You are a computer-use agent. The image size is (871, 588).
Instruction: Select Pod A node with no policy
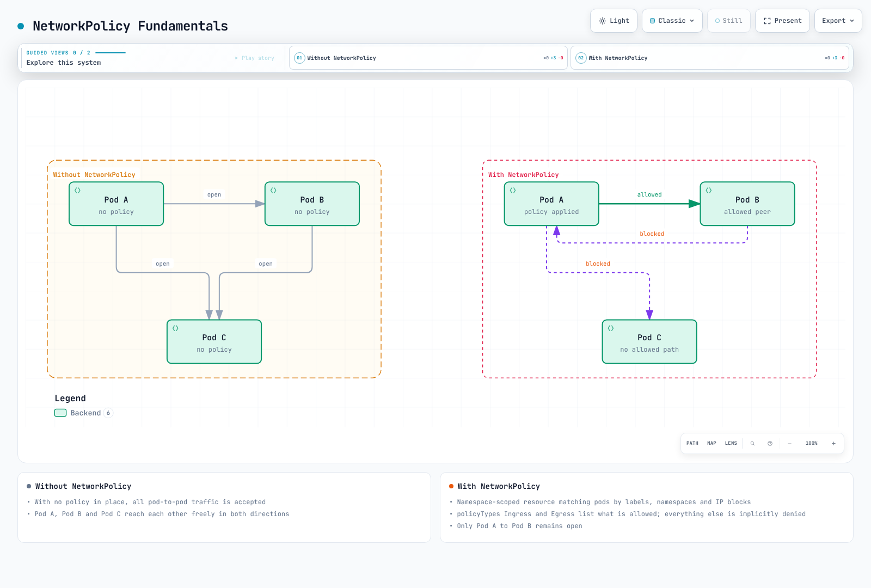pyautogui.click(x=116, y=204)
